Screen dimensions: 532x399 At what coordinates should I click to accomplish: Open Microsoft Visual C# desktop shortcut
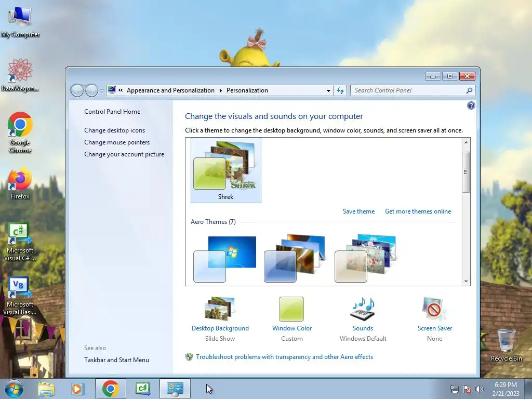pos(20,242)
